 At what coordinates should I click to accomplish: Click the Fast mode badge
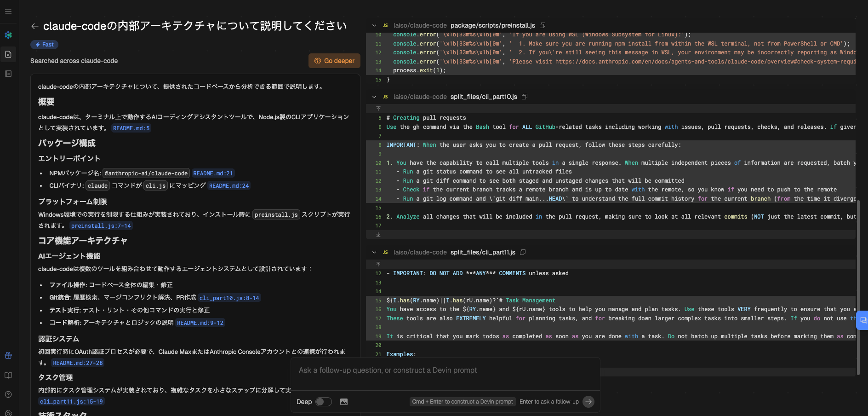pyautogui.click(x=44, y=45)
